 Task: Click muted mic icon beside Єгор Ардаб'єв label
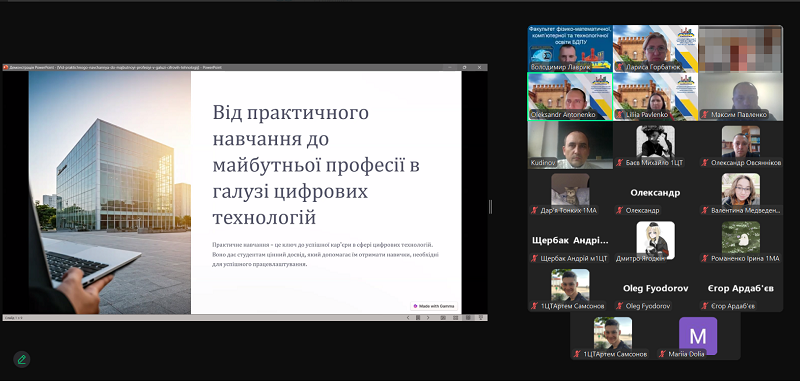(x=705, y=306)
